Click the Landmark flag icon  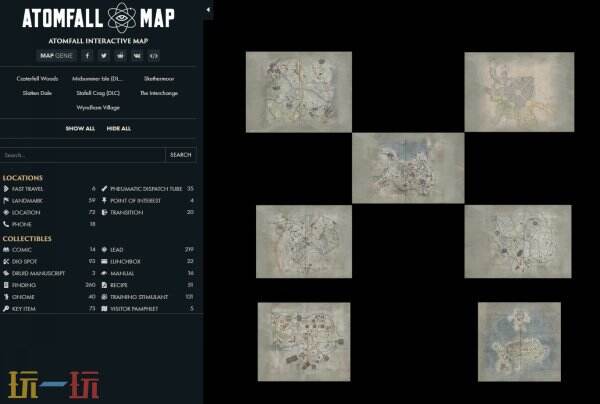coord(6,201)
